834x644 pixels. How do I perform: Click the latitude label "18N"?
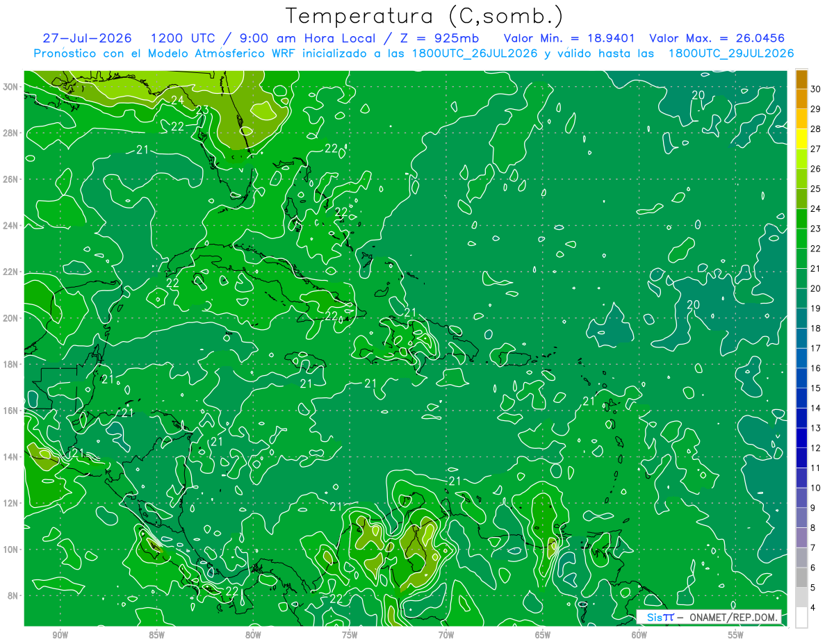pos(12,364)
